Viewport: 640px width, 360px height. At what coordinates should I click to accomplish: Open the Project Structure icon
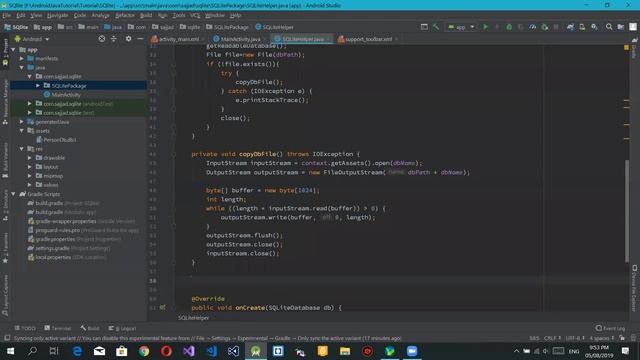click(x=621, y=27)
